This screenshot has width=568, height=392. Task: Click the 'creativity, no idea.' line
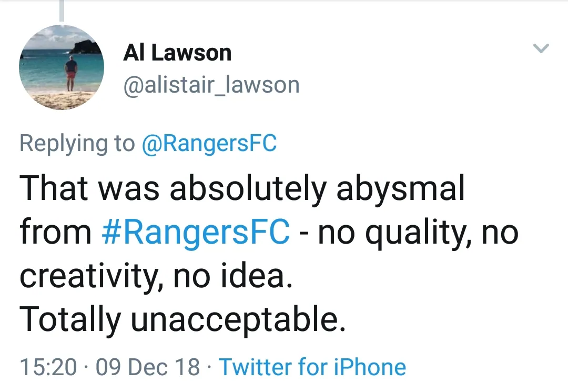point(156,275)
